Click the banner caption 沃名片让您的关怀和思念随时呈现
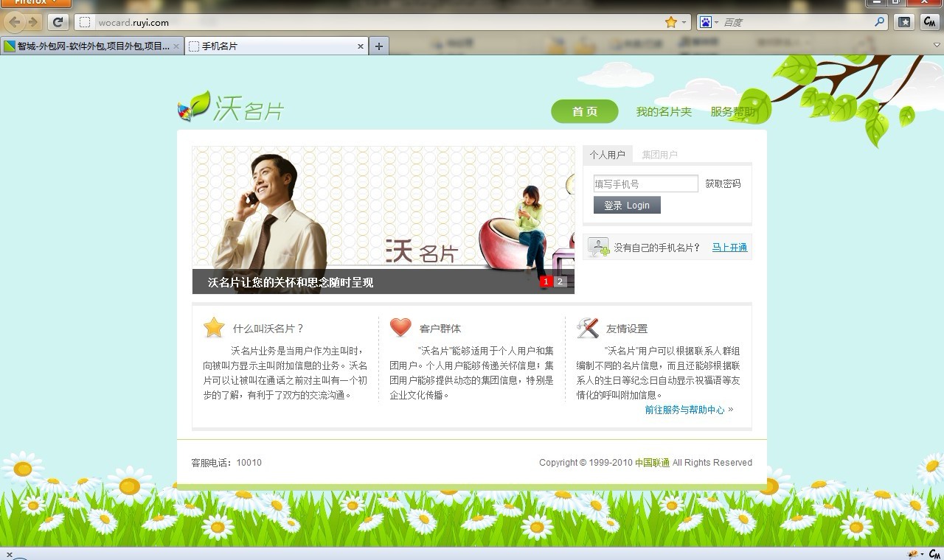This screenshot has width=944, height=560. (x=291, y=282)
